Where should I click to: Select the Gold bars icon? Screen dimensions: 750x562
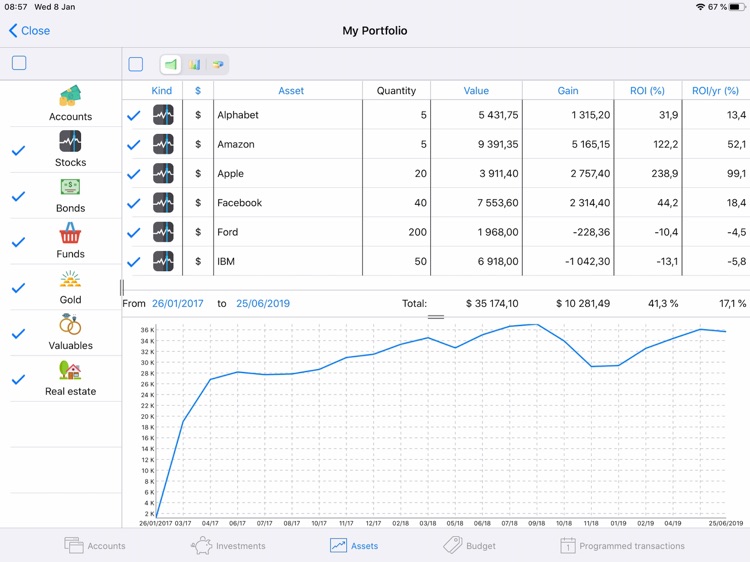point(70,279)
